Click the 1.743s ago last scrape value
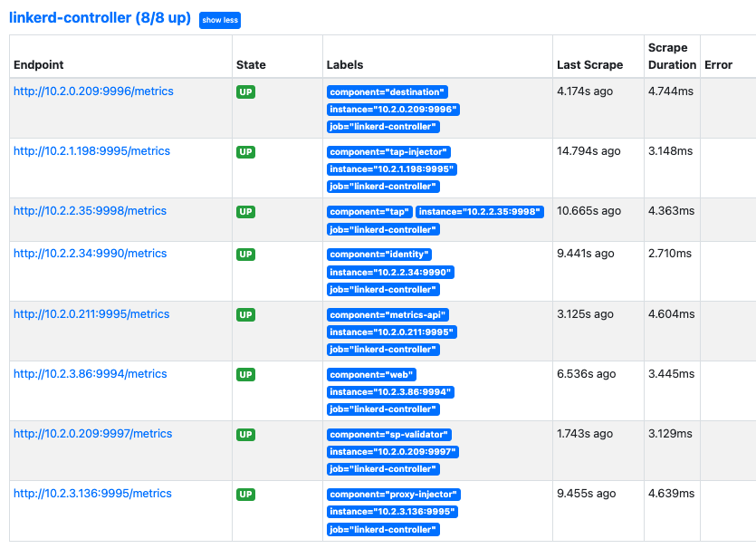Screen dimensions: 756x558 click(585, 434)
